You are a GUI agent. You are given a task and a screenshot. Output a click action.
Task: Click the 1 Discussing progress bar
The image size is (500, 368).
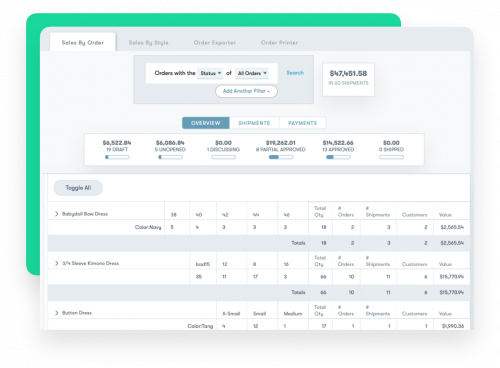tap(223, 157)
